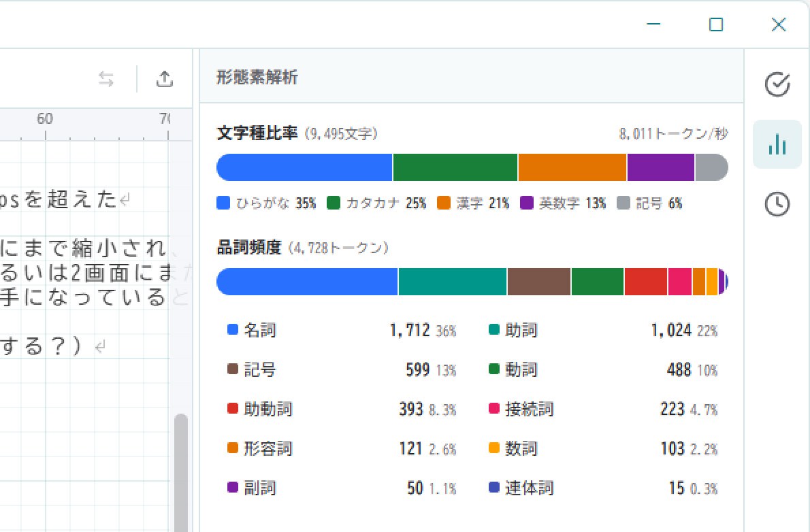
Task: Click the editor line 手になっていると
Action: click(95, 297)
